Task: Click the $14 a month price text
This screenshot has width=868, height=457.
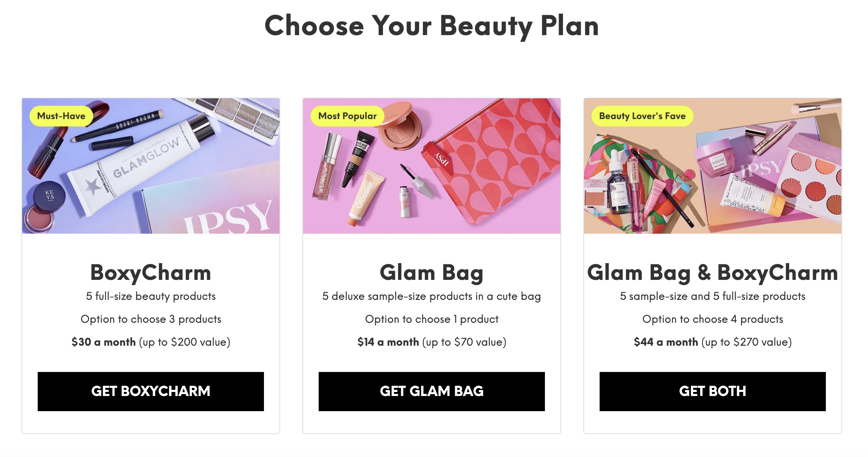Action: (x=388, y=342)
